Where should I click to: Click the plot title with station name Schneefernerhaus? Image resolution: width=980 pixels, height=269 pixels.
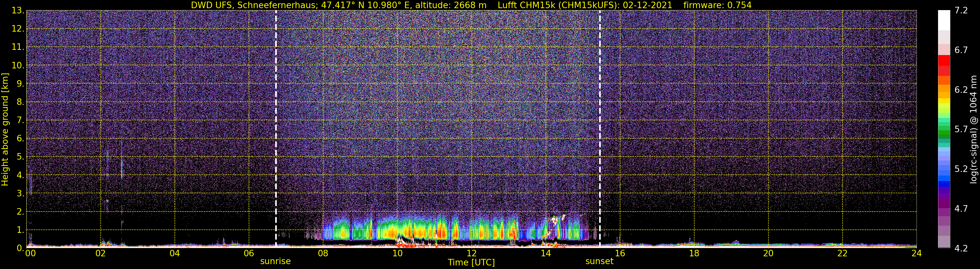pos(471,5)
